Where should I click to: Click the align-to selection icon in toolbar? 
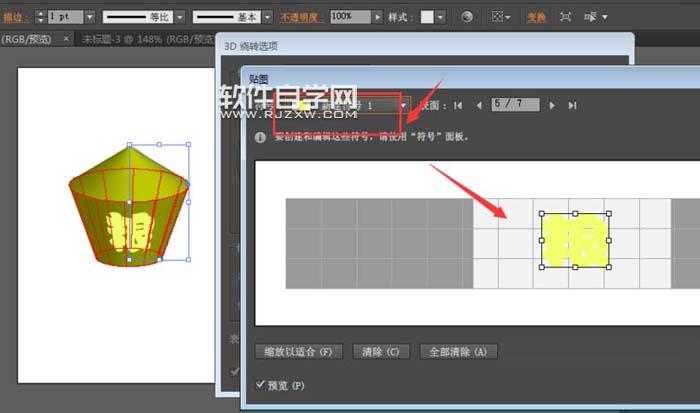(497, 17)
